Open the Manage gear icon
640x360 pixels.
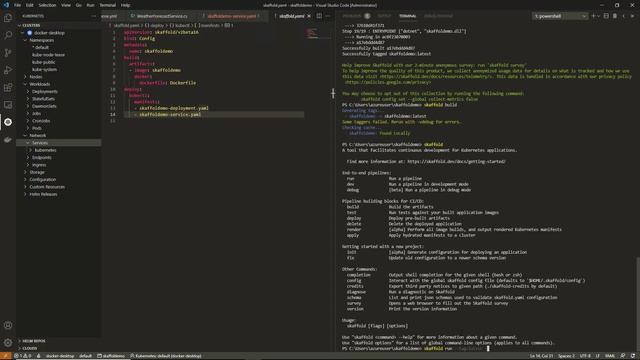pyautogui.click(x=8, y=342)
